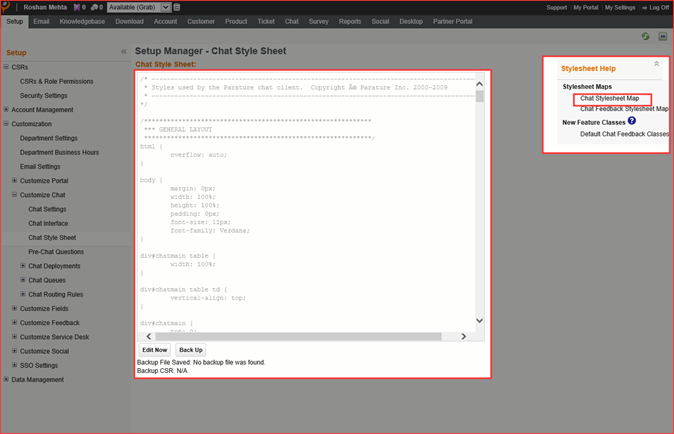Click the stylesheet editor's vertical scrollbar down arrow
674x434 pixels.
[479, 320]
